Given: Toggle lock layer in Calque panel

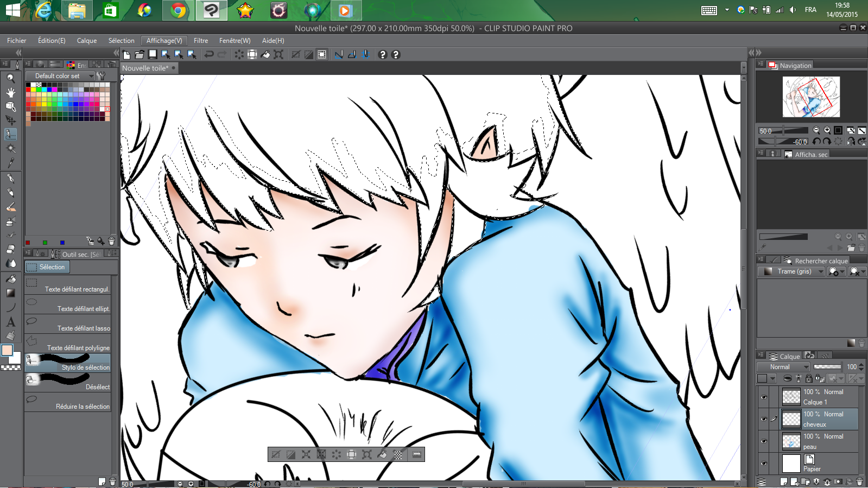Looking at the screenshot, I should coord(809,378).
